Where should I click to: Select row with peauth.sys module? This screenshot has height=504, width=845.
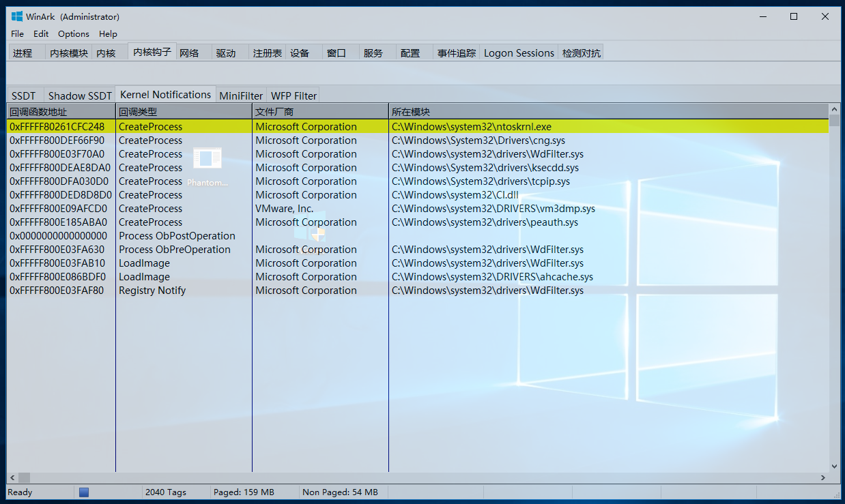pos(418,222)
